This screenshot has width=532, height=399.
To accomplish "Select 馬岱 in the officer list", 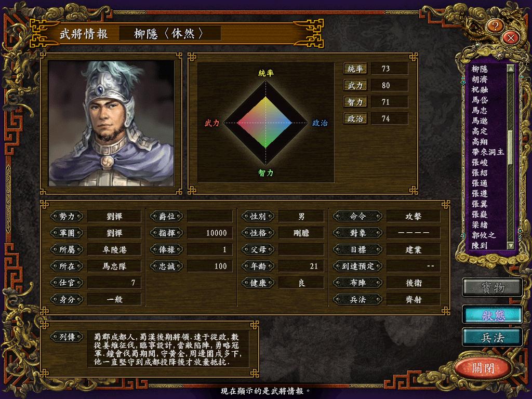I will tap(480, 100).
